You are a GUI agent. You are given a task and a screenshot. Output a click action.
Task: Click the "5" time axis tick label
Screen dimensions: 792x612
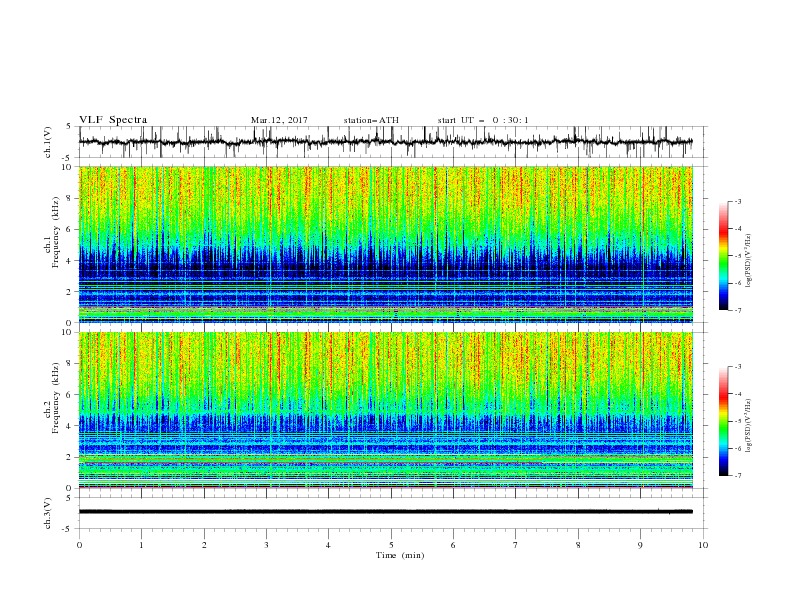coord(391,545)
